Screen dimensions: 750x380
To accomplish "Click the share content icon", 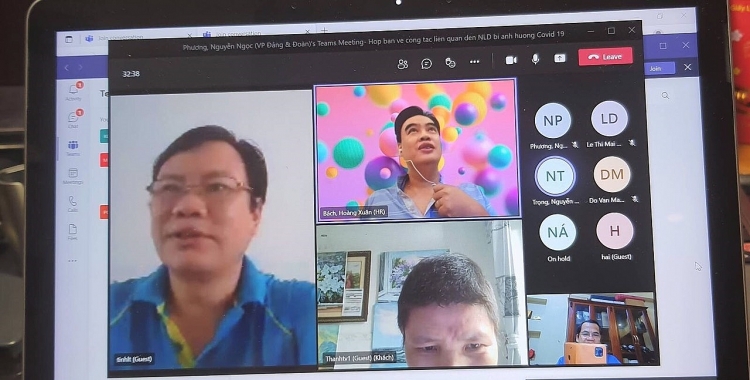I will pos(560,58).
